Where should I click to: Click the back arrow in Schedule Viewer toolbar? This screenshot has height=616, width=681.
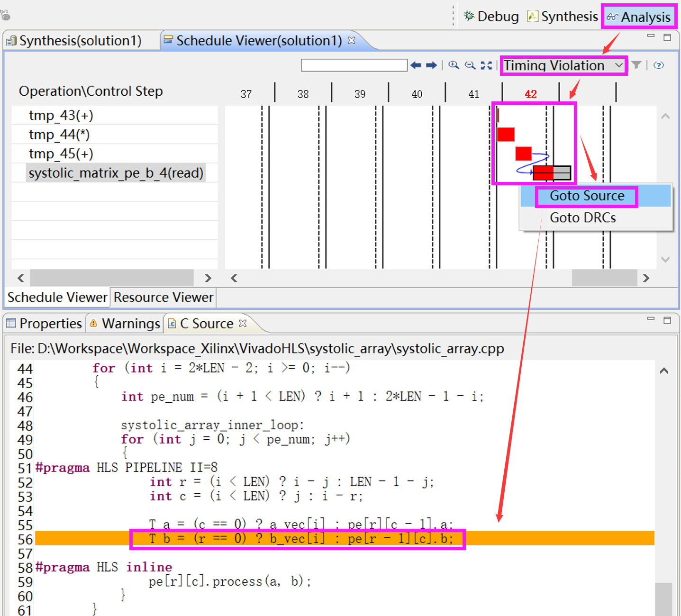click(x=416, y=65)
